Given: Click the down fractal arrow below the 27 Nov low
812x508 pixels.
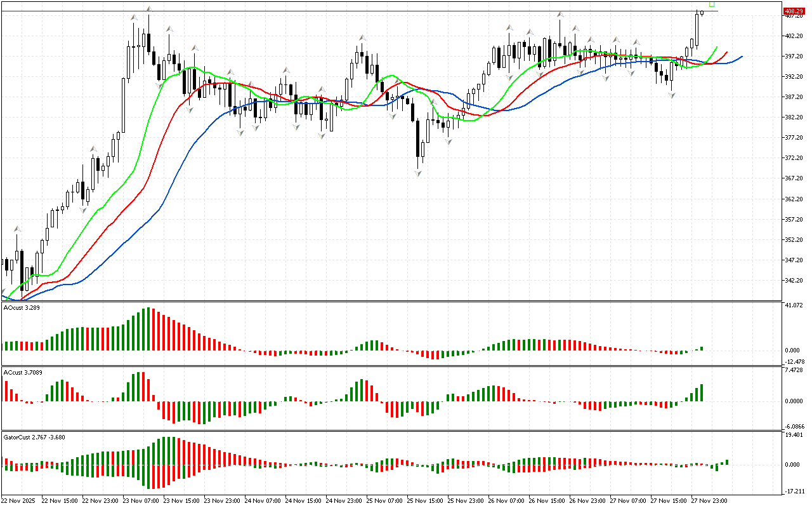Looking at the screenshot, I should (x=671, y=94).
